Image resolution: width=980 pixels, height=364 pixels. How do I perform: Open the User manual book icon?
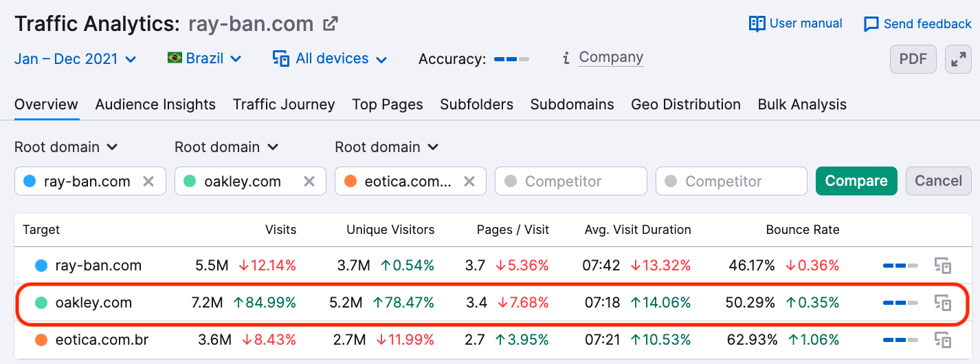757,24
